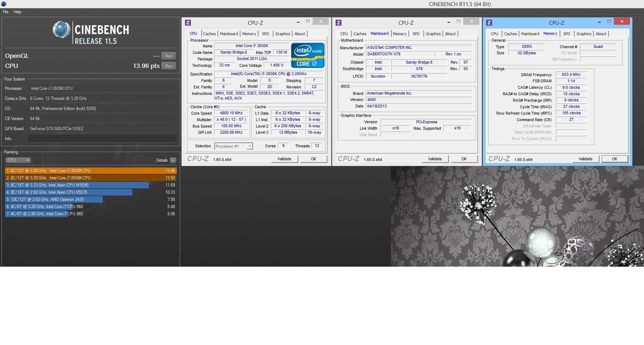The image size is (644, 345).
Task: Open About tab in first CPU-Z window
Action: 300,34
